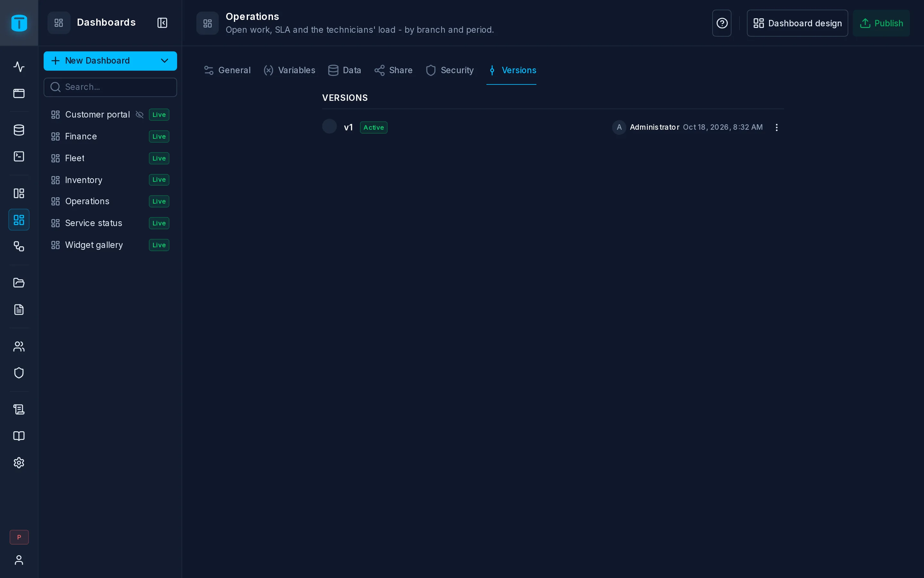Viewport: 924px width, 578px height.
Task: Switch to the Data tab
Action: click(344, 70)
